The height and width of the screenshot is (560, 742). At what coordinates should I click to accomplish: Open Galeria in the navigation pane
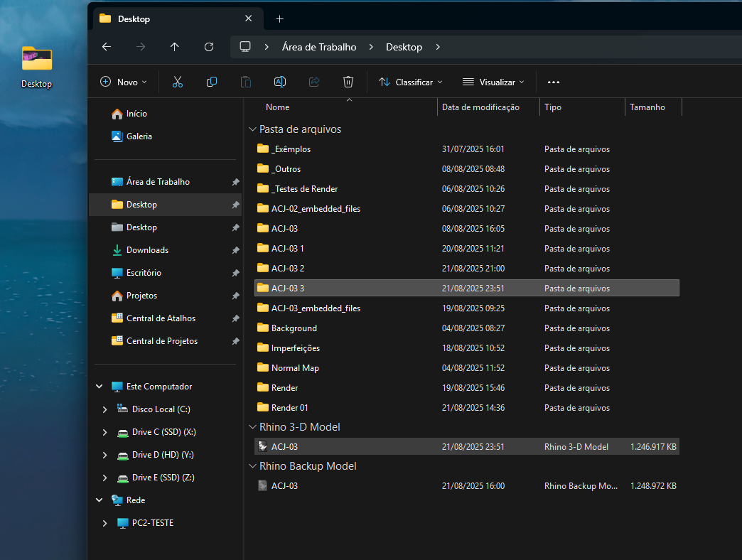139,136
